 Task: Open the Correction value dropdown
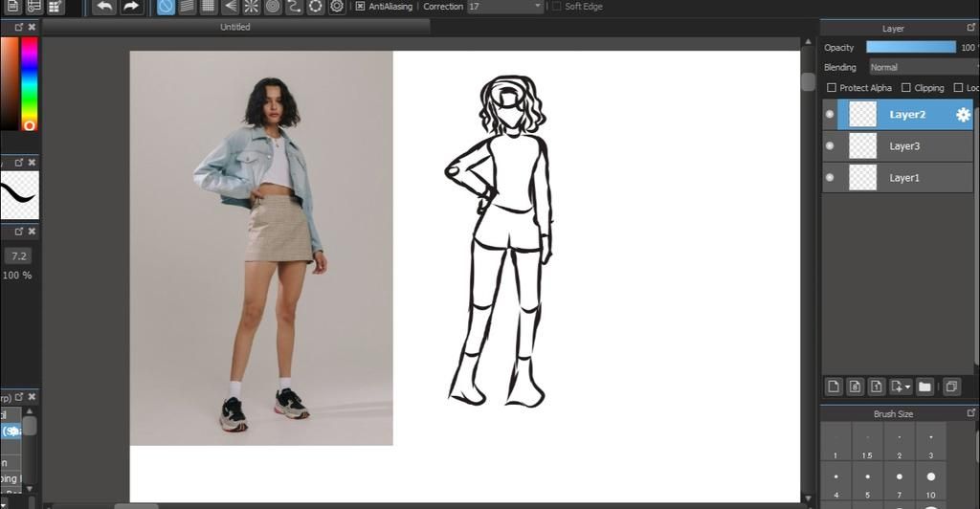point(538,7)
